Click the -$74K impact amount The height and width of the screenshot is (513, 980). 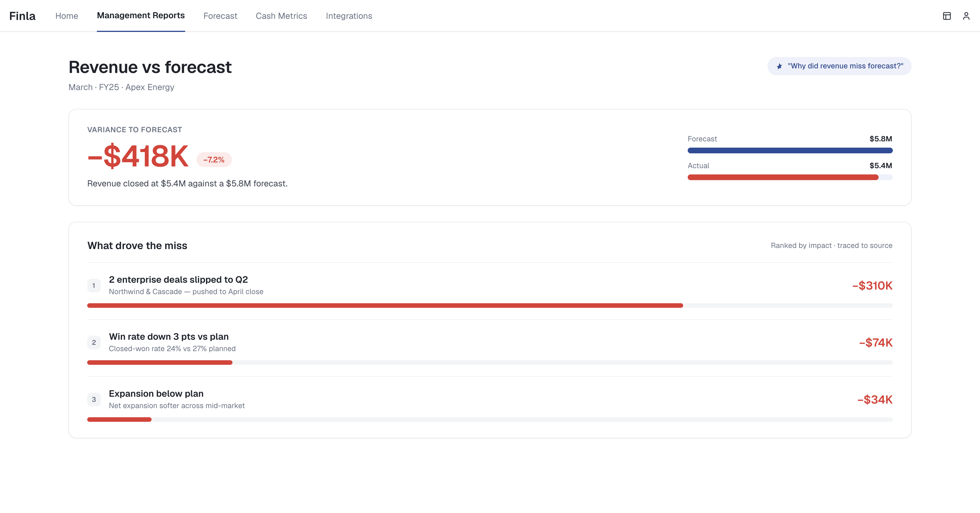tap(875, 343)
